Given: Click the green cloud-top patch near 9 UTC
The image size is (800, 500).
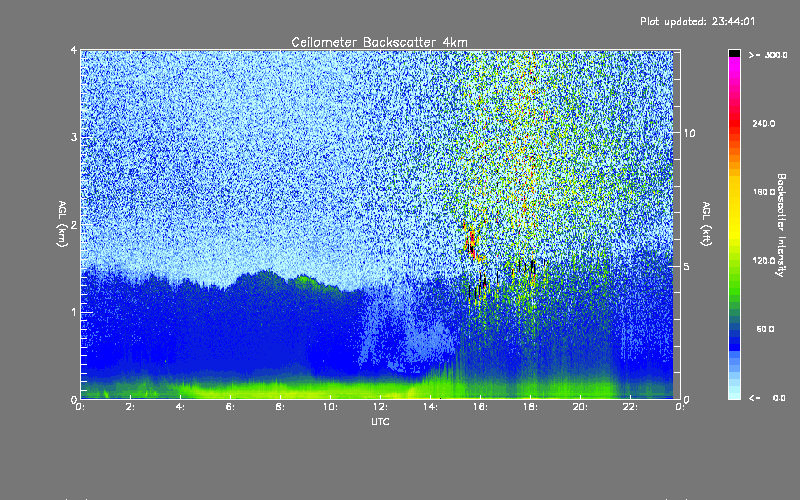Looking at the screenshot, I should tap(308, 281).
